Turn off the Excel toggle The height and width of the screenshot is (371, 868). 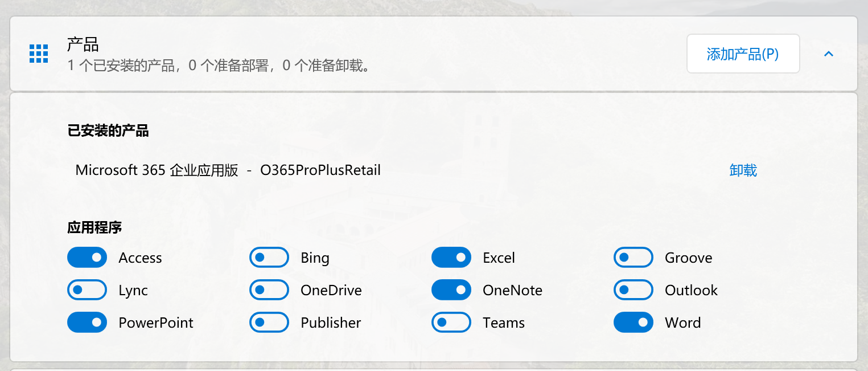[451, 258]
